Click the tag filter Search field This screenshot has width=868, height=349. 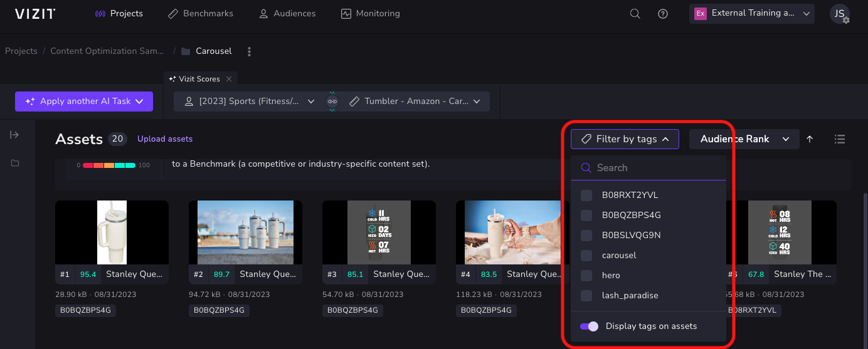648,168
